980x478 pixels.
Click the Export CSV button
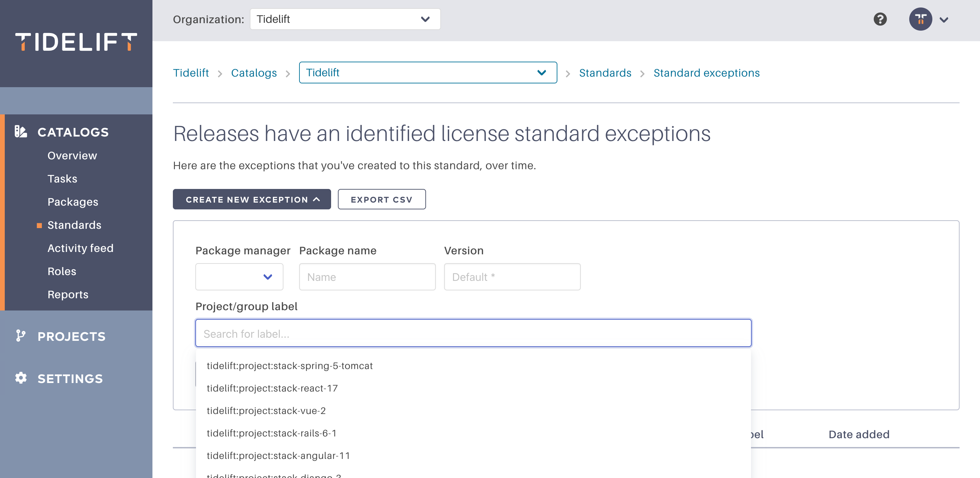point(381,199)
